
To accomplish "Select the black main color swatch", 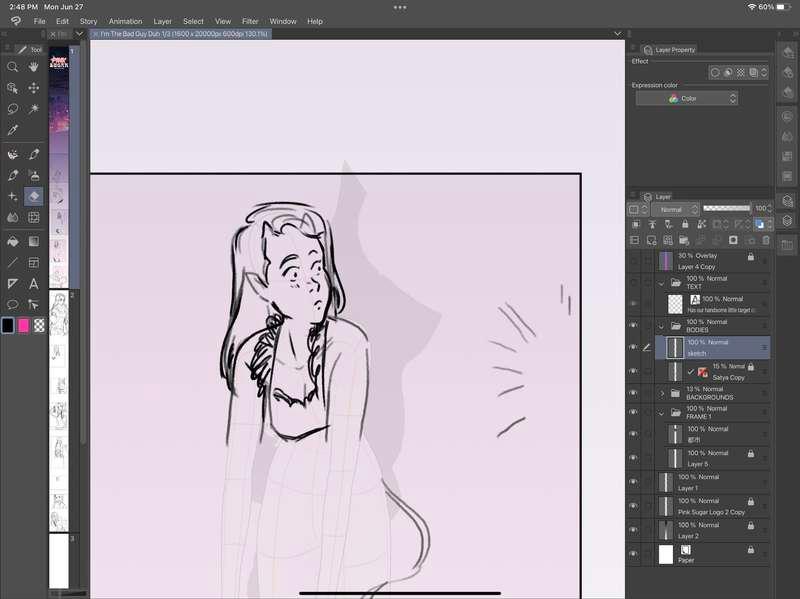I will (x=8, y=326).
